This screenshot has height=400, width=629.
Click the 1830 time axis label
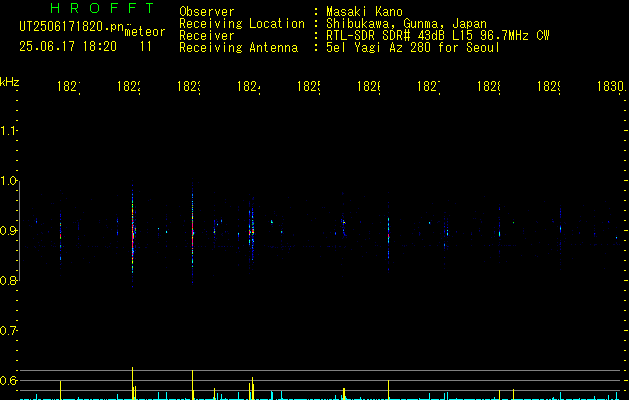coord(611,86)
